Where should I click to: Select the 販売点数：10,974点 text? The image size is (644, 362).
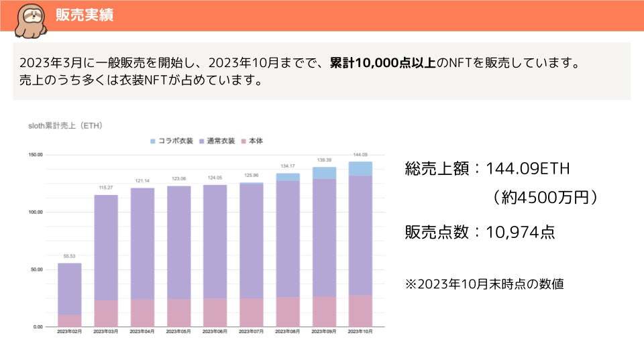click(479, 232)
